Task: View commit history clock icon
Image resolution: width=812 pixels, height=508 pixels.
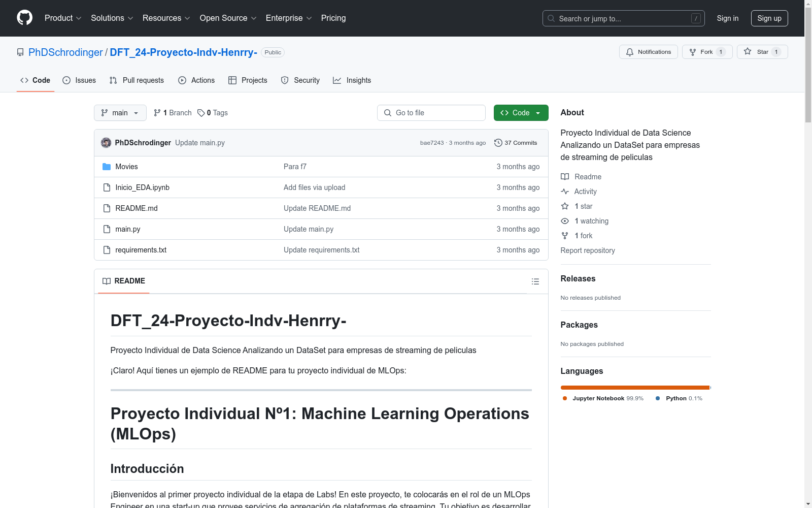Action: click(498, 143)
